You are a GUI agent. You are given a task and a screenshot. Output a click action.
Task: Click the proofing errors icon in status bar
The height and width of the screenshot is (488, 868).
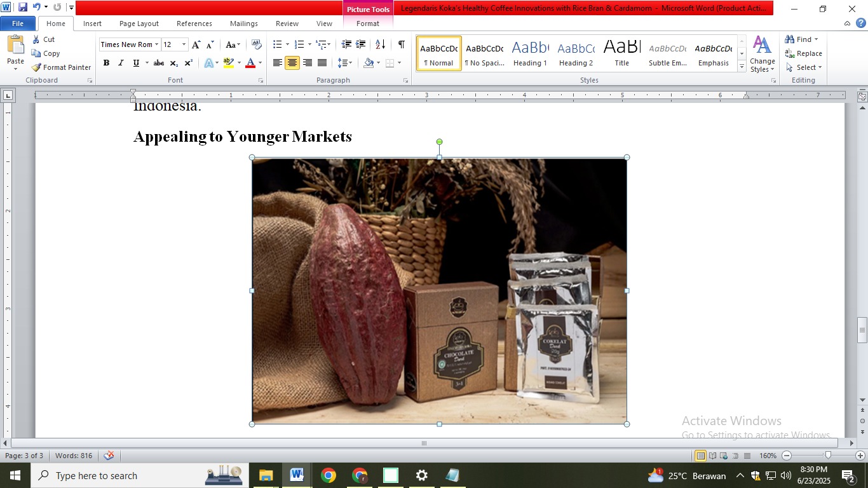click(109, 456)
